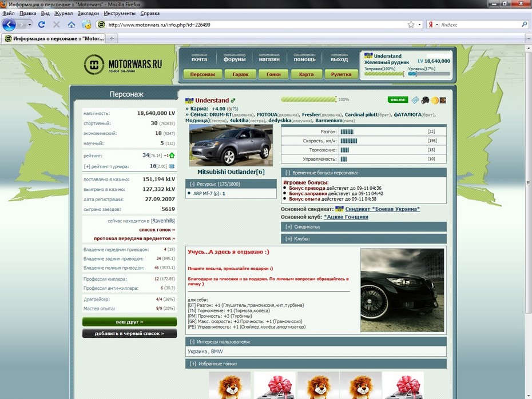Click the gender symbol next to Understand
532x399 pixels.
coord(233,101)
